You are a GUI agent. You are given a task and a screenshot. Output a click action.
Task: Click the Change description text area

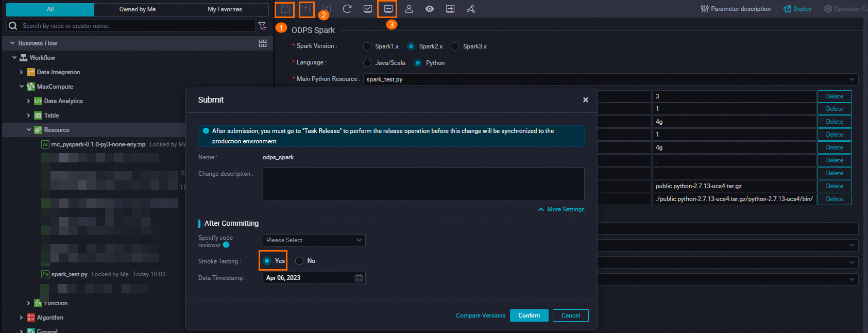point(423,184)
